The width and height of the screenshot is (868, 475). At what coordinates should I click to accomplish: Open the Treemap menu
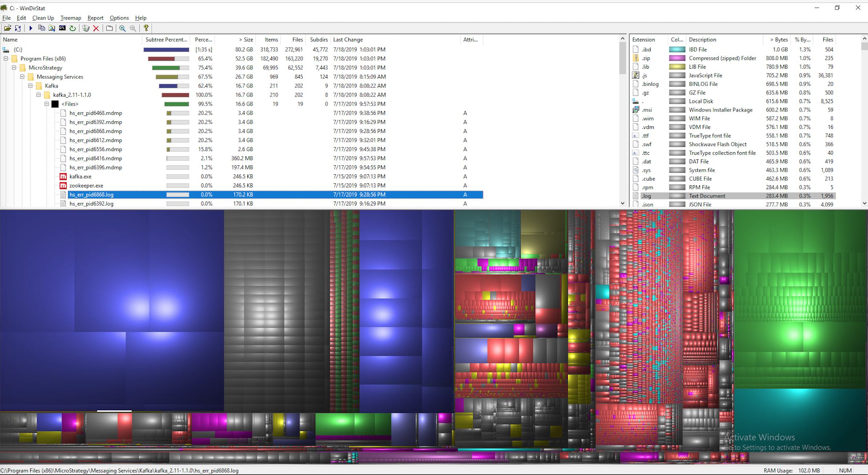tap(70, 18)
